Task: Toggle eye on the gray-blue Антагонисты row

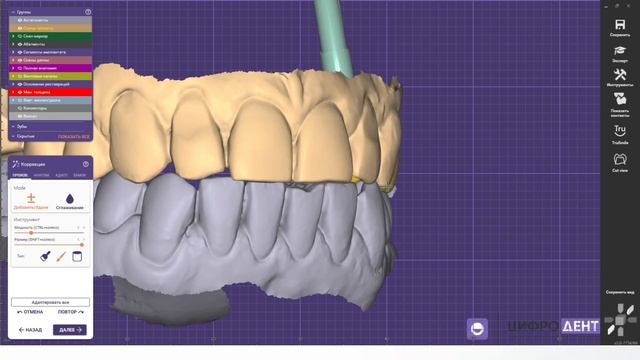Action: [20, 20]
